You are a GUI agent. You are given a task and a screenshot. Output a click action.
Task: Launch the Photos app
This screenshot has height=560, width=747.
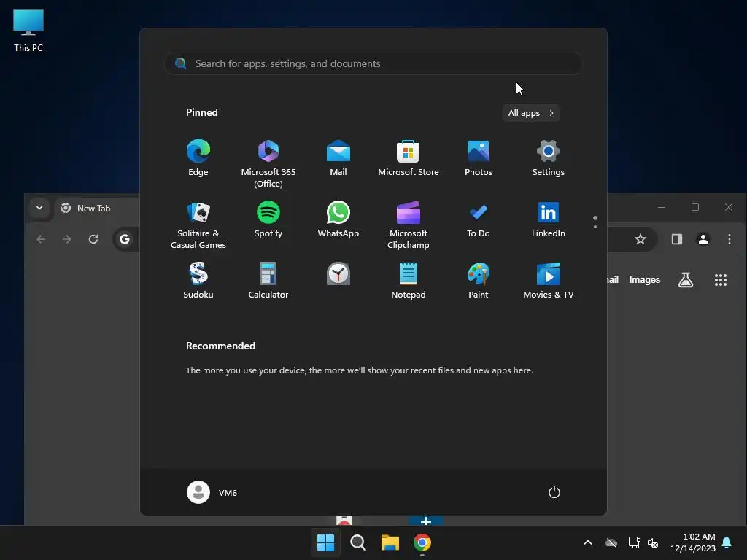click(479, 158)
